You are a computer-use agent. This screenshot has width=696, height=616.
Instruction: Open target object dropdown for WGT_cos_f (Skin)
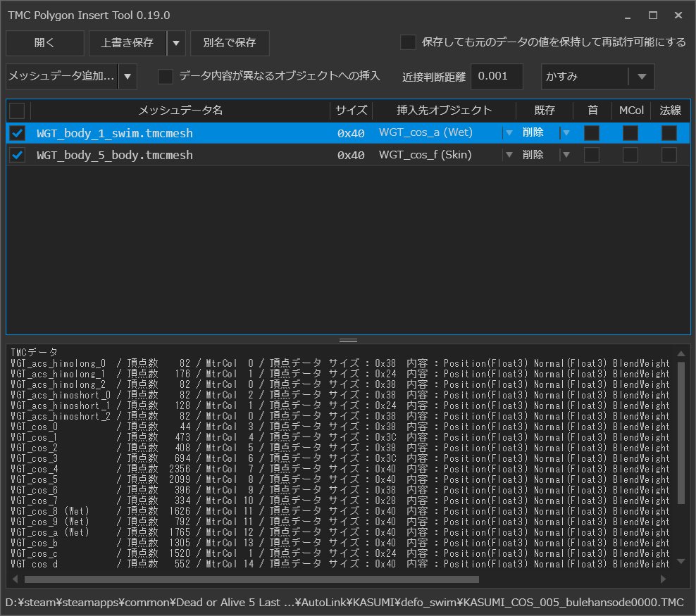pyautogui.click(x=509, y=155)
